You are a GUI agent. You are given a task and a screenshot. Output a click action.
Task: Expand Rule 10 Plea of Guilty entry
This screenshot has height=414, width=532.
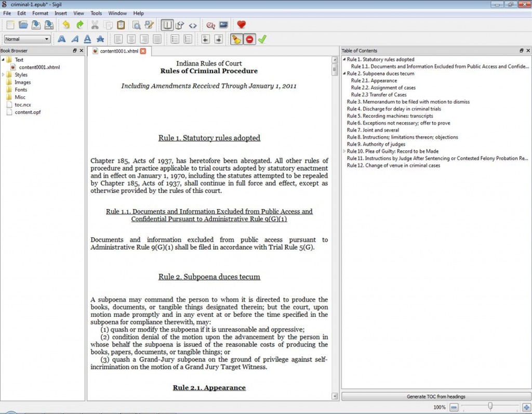[344, 151]
